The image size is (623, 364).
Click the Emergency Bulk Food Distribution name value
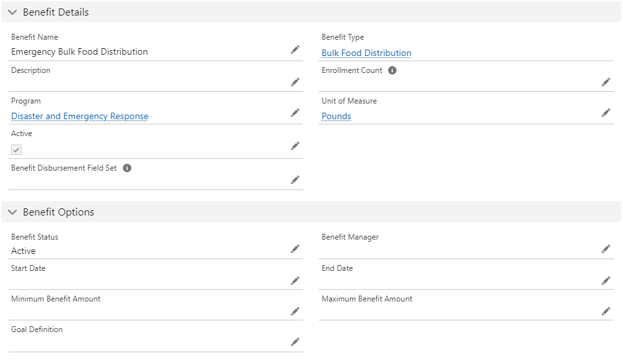pos(80,52)
